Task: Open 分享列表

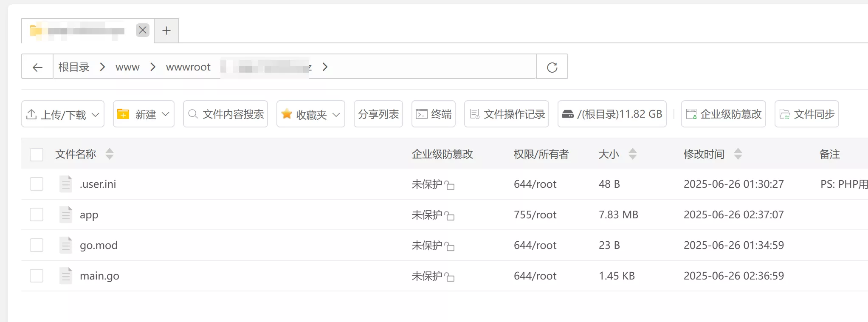Action: click(x=378, y=114)
